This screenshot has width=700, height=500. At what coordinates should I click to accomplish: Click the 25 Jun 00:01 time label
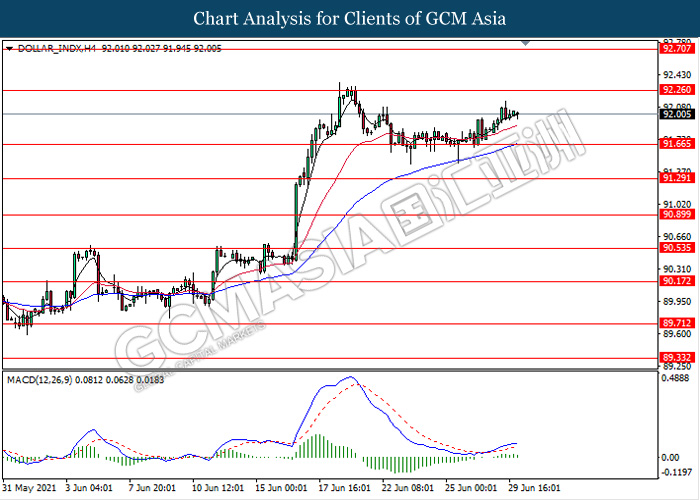[x=471, y=488]
